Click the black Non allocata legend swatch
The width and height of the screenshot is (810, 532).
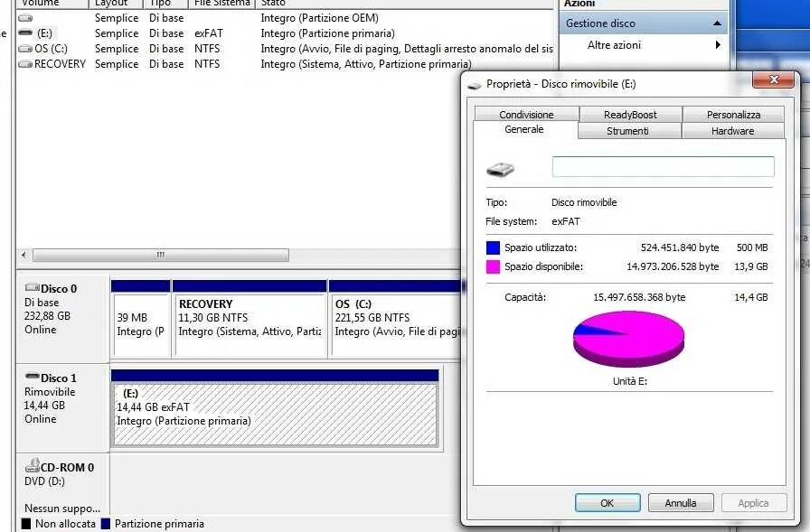click(x=26, y=524)
